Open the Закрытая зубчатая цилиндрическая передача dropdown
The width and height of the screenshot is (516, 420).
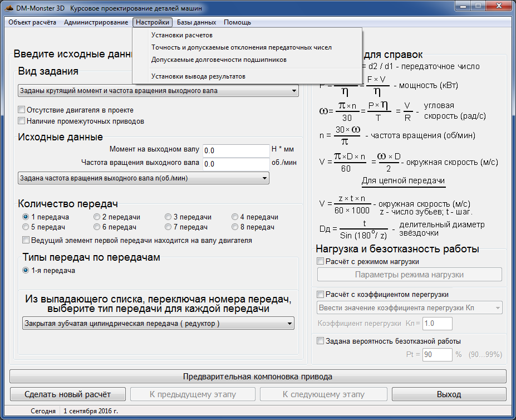158,324
